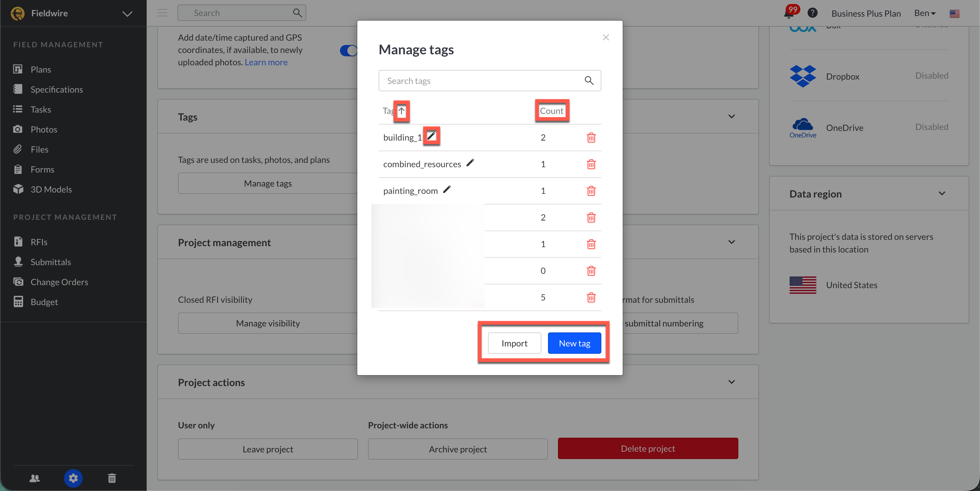Toggle photo date/time GPS switch

click(x=349, y=51)
